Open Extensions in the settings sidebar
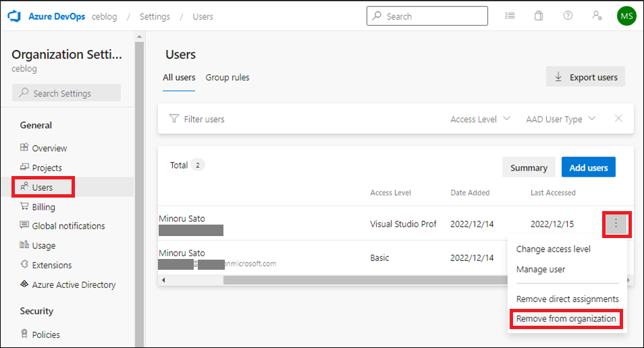 [52, 265]
